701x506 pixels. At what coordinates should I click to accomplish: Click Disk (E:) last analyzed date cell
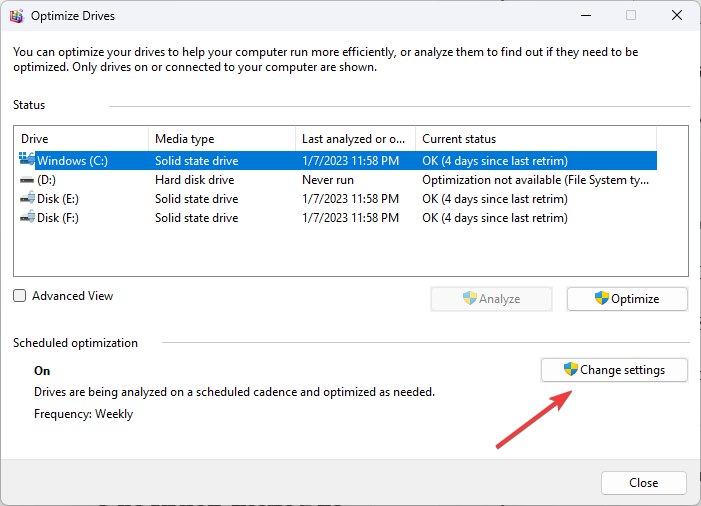[350, 199]
